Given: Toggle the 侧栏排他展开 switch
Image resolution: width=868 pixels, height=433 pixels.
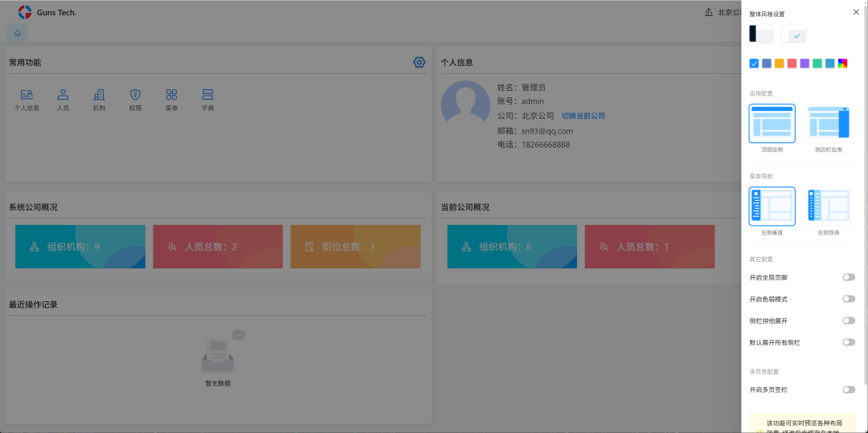Looking at the screenshot, I should pos(848,321).
